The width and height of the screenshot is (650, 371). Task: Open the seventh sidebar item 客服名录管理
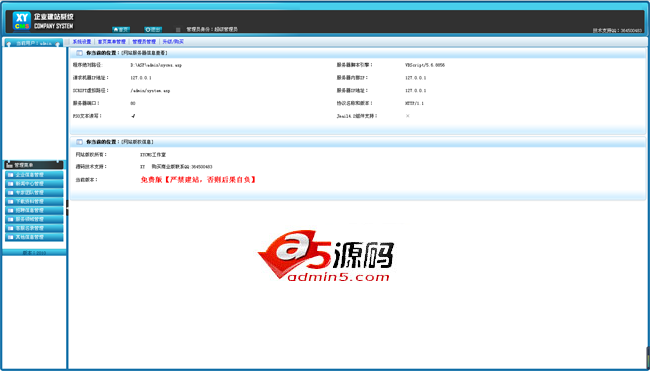(x=34, y=228)
